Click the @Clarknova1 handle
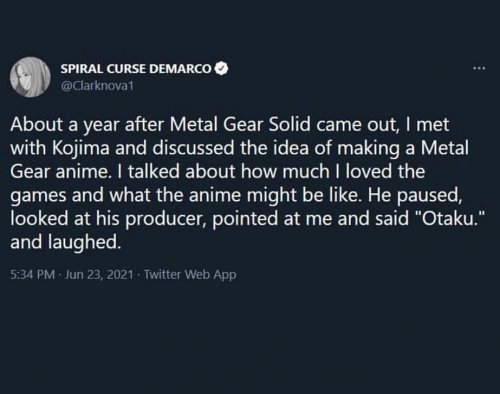Image resolution: width=500 pixels, height=394 pixels. pyautogui.click(x=97, y=86)
